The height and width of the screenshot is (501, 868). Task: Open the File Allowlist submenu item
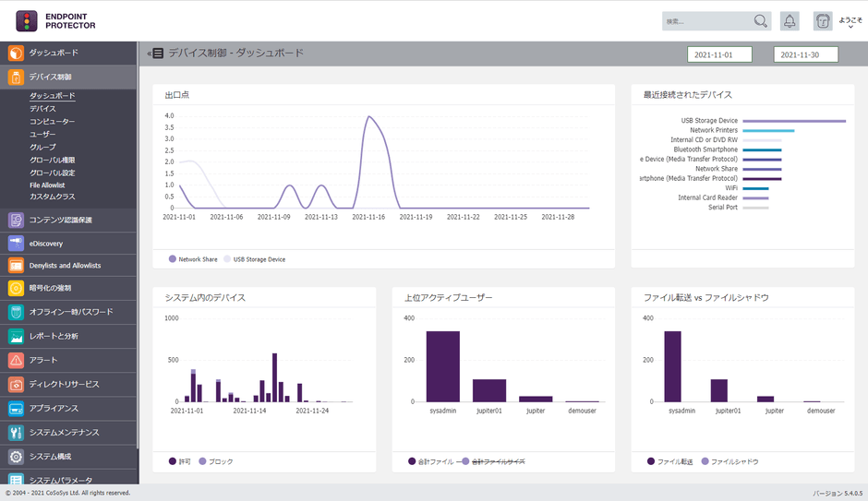click(x=47, y=185)
